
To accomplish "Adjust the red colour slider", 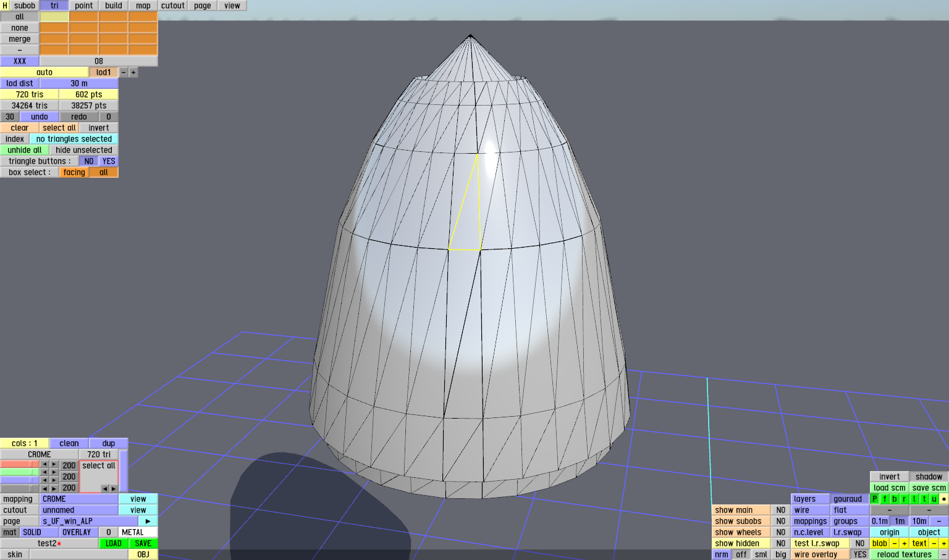I will [20, 464].
